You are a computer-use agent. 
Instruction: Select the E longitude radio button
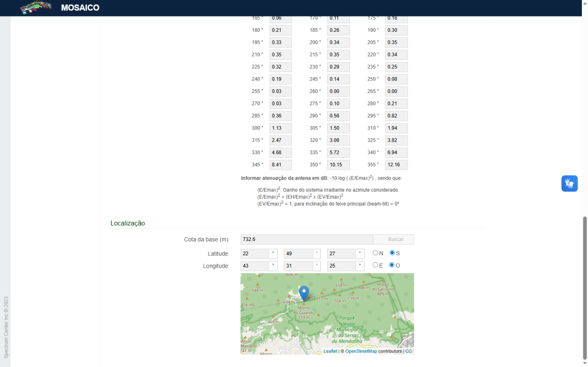tap(375, 265)
